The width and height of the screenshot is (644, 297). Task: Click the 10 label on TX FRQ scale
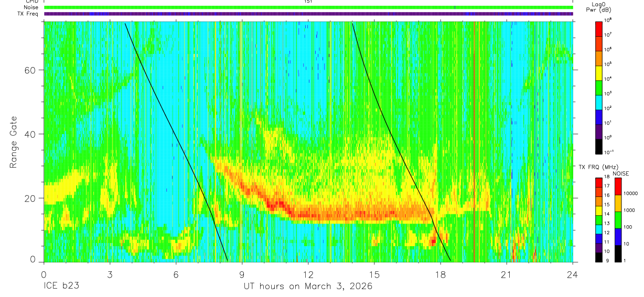(607, 251)
